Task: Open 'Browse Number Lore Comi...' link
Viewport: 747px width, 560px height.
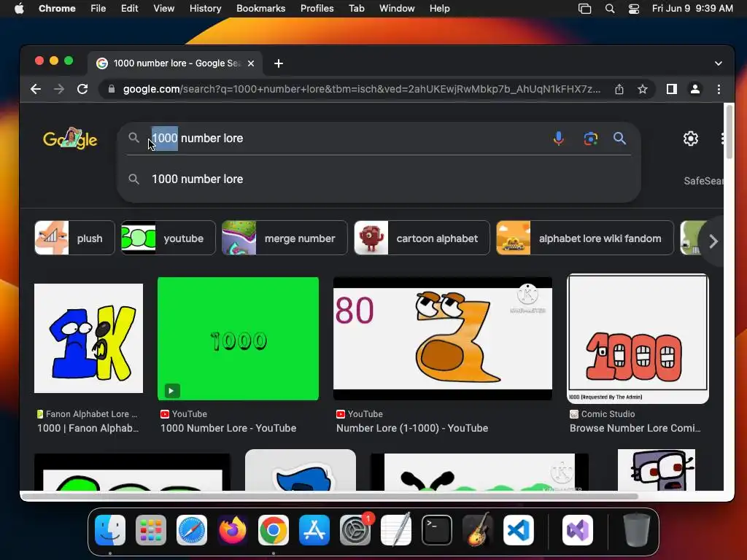Action: click(x=635, y=428)
